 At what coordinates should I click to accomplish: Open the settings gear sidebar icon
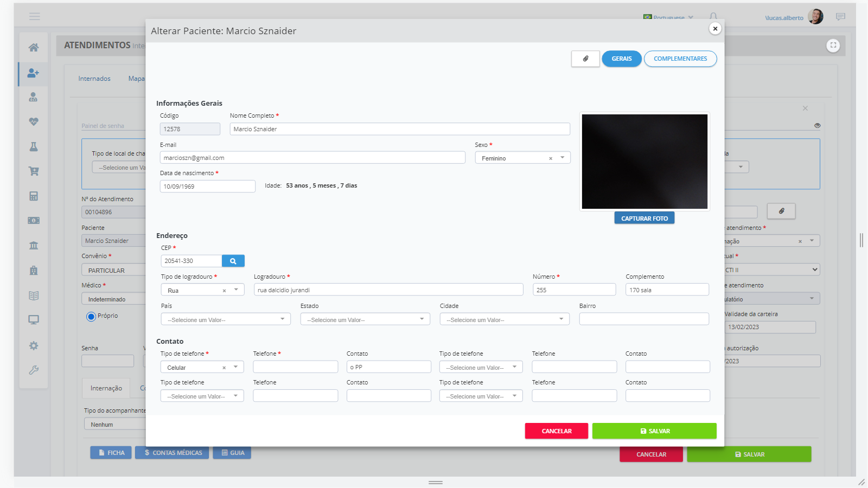[34, 345]
